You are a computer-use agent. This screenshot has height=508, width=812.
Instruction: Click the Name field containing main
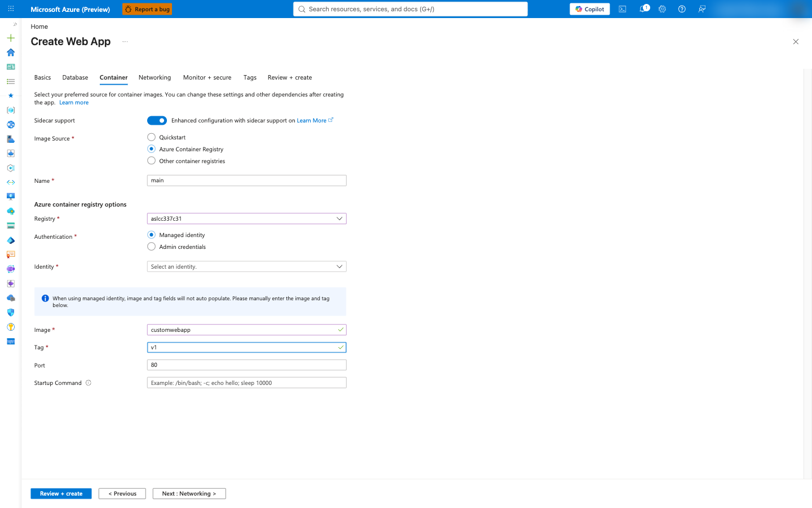(246, 181)
